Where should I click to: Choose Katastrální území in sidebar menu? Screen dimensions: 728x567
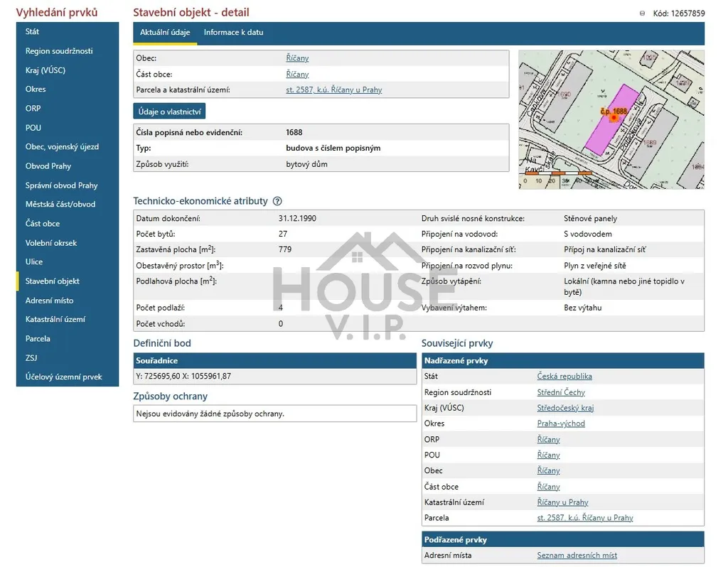pos(55,320)
